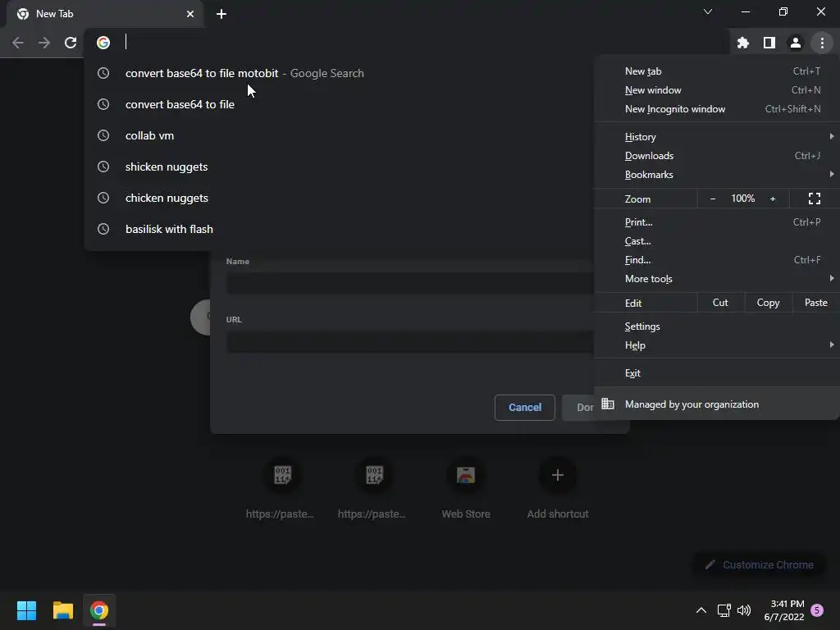
Task: Click Paste in the Edit row
Action: point(816,303)
